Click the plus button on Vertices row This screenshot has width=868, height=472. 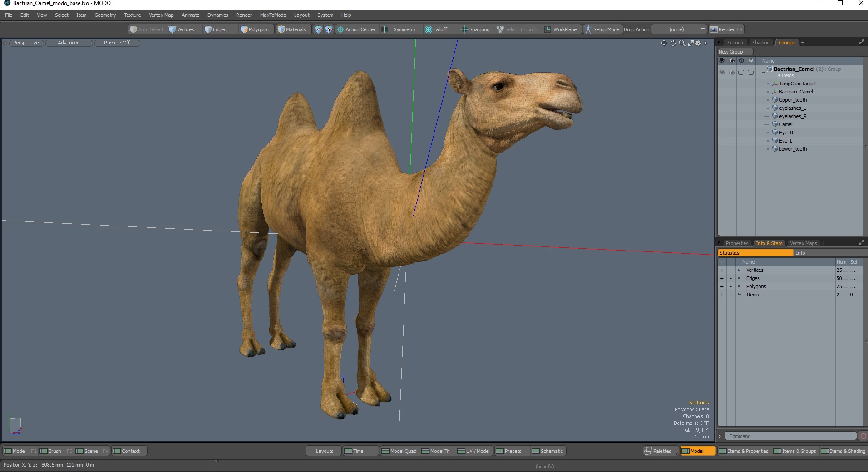pos(722,270)
